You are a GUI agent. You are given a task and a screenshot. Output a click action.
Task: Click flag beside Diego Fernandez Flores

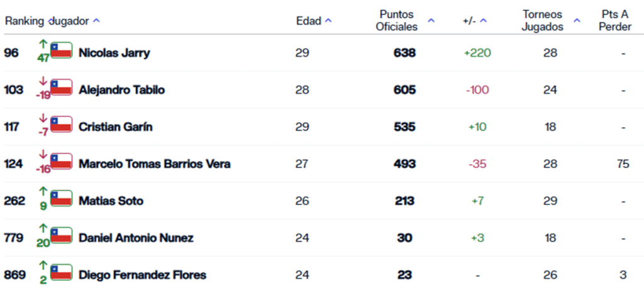[62, 272]
